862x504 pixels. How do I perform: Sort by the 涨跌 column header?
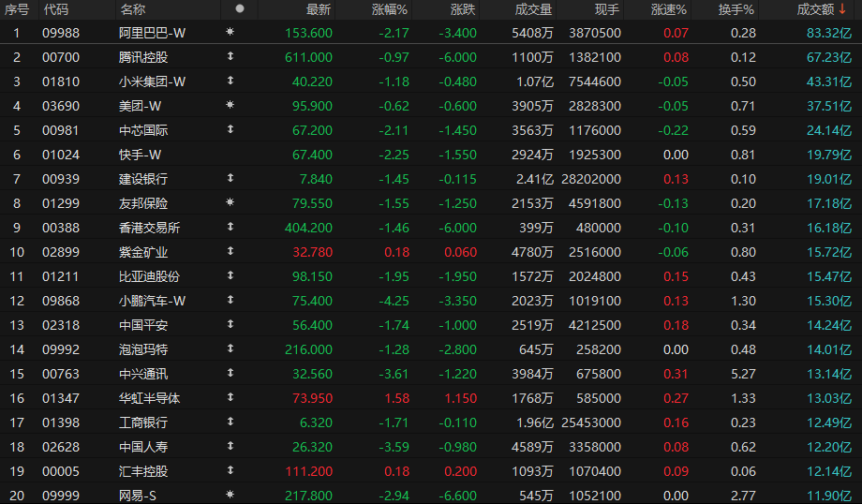463,9
